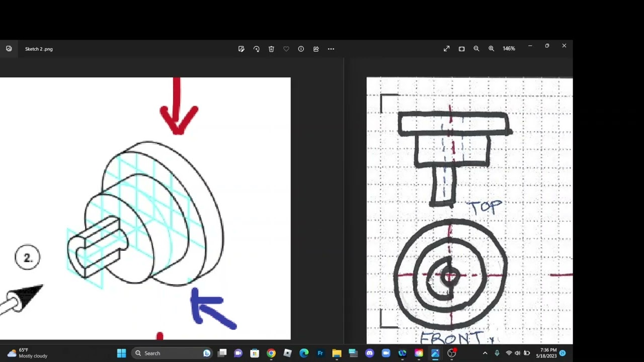Viewport: 644px width, 362px height.
Task: Show file info for Sketch 2
Action: tap(301, 49)
